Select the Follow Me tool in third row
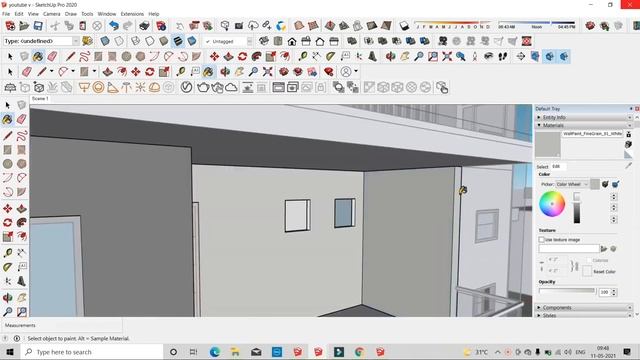This screenshot has width=640, height=360. pyautogui.click(x=256, y=56)
